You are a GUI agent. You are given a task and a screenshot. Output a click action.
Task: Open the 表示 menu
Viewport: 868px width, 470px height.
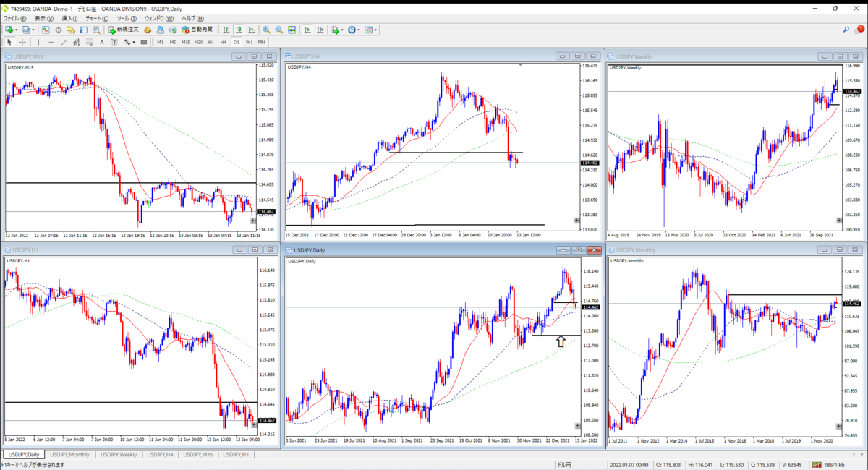[x=44, y=17]
